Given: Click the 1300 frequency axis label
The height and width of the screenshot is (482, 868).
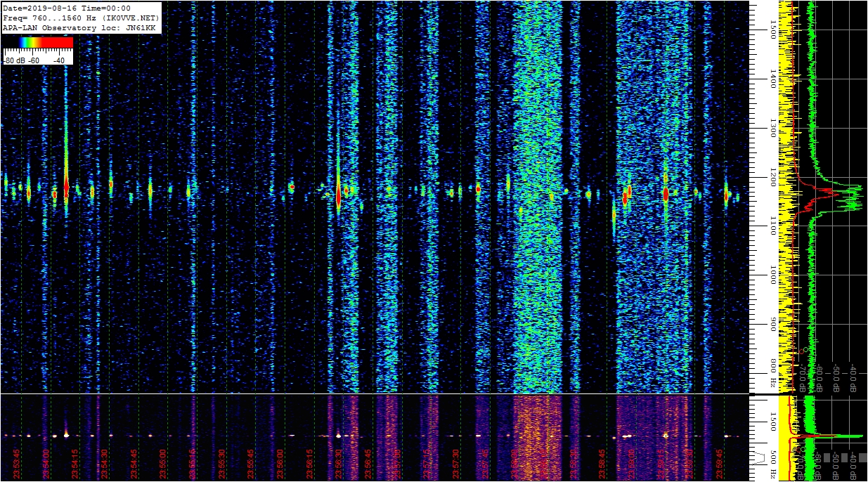Looking at the screenshot, I should coord(772,128).
